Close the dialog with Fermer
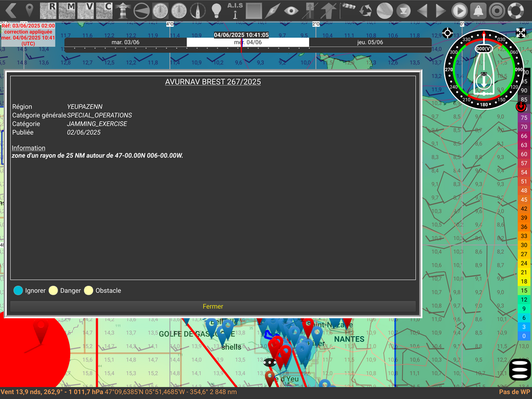This screenshot has width=532, height=399. (212, 307)
